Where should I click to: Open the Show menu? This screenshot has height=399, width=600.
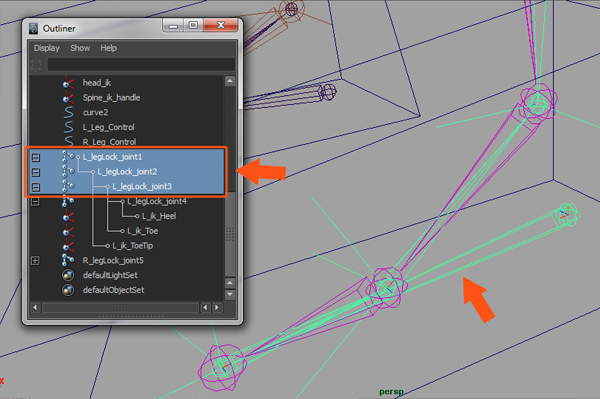(80, 48)
